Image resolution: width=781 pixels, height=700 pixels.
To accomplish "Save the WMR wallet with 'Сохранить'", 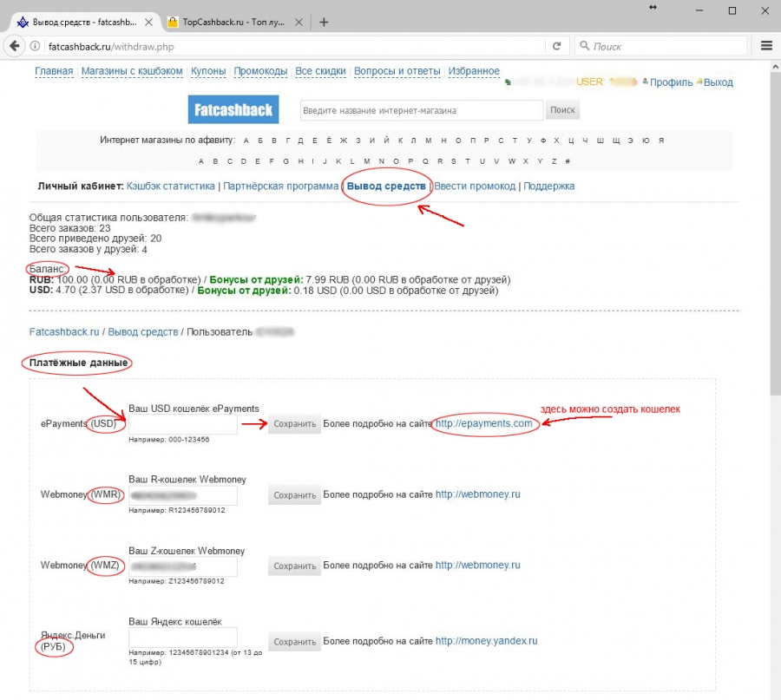I will click(294, 495).
